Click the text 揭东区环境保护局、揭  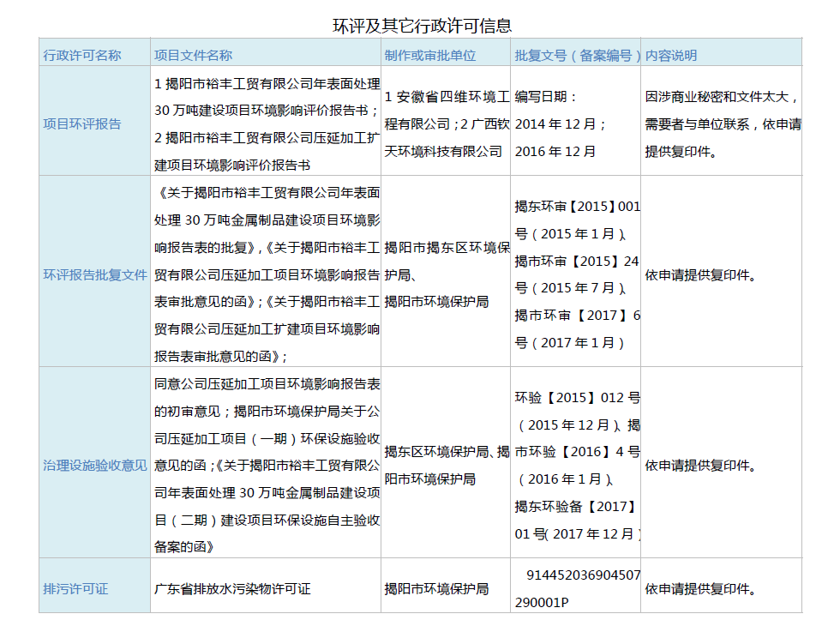coord(447,452)
